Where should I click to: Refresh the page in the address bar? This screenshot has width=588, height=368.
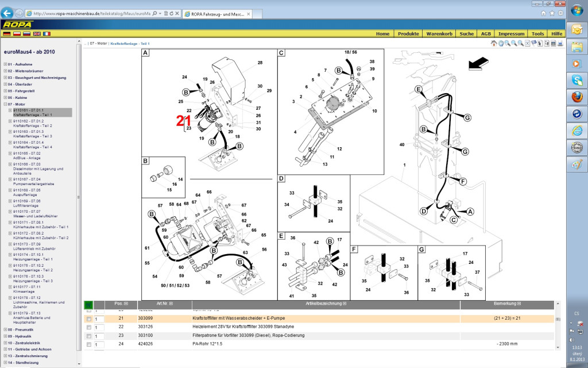tap(171, 14)
